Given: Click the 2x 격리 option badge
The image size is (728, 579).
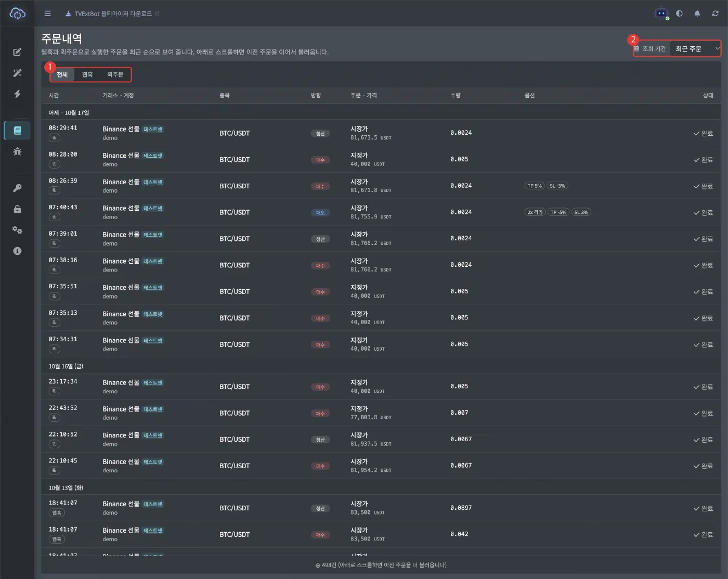Looking at the screenshot, I should point(535,212).
